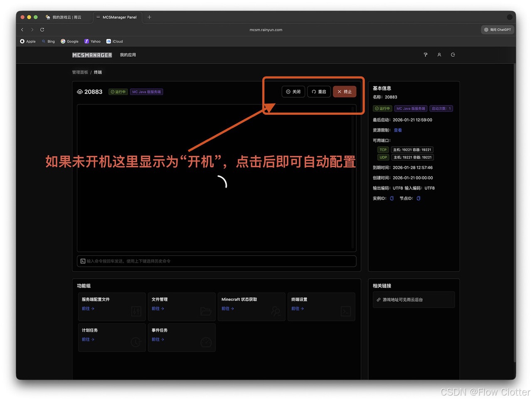Screen dimensions: 532x401
Task: Click the instance icon beside 20883
Action: tap(80, 92)
